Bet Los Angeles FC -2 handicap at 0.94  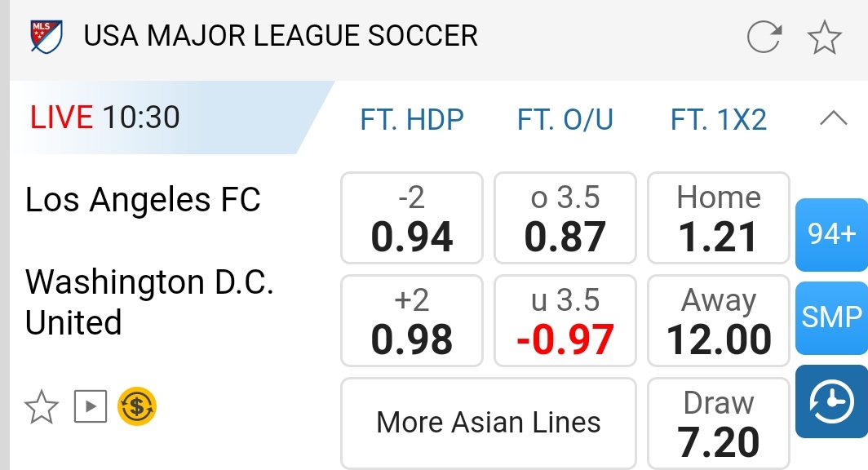(412, 218)
